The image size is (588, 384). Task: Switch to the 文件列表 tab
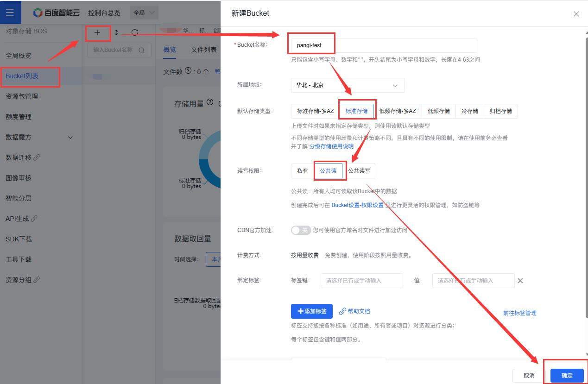pos(203,50)
